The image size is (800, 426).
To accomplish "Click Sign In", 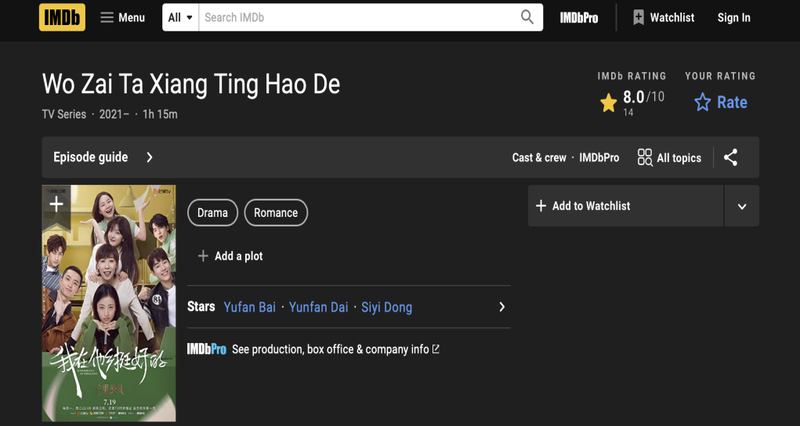I will coord(734,17).
